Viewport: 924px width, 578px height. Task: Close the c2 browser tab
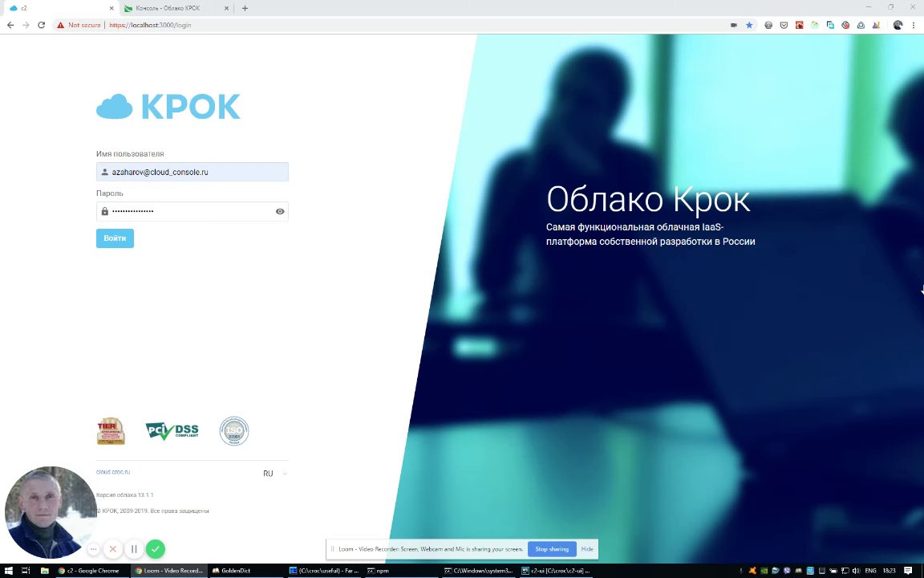tap(111, 8)
